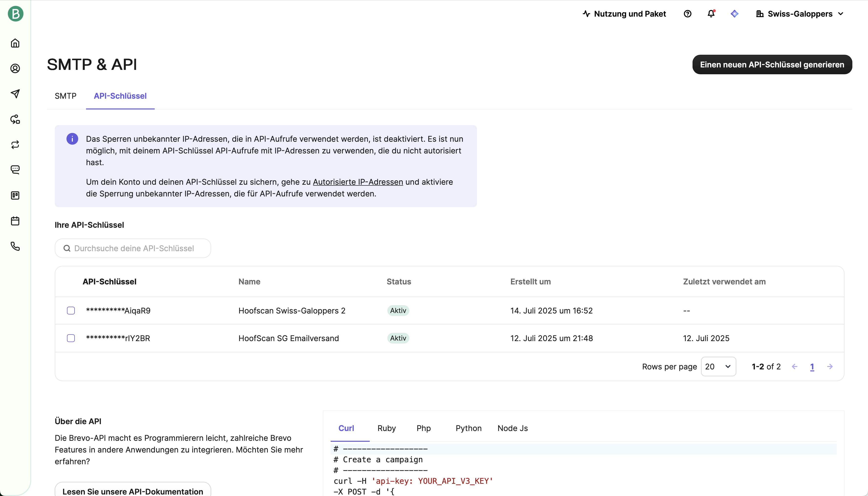Follow the Autorisierte IP-Adressen link

click(358, 182)
